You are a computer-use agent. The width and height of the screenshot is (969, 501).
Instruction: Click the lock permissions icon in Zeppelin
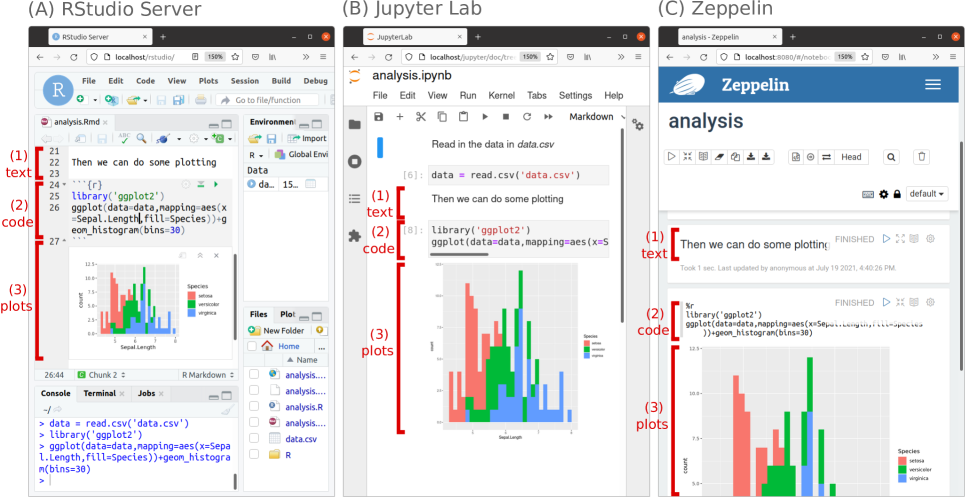coord(897,194)
